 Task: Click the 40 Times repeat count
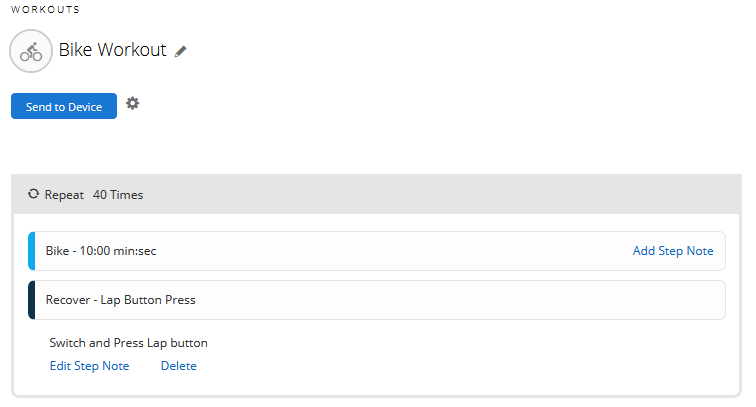[118, 195]
